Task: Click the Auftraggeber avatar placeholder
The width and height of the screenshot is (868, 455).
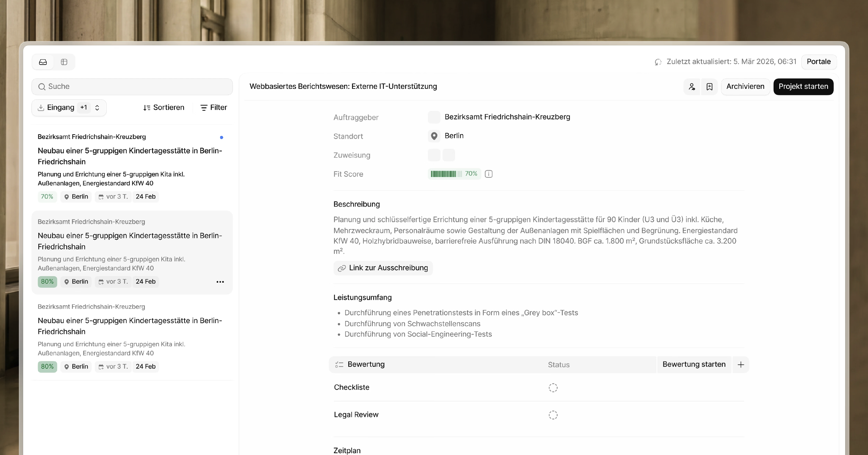Action: click(x=434, y=117)
